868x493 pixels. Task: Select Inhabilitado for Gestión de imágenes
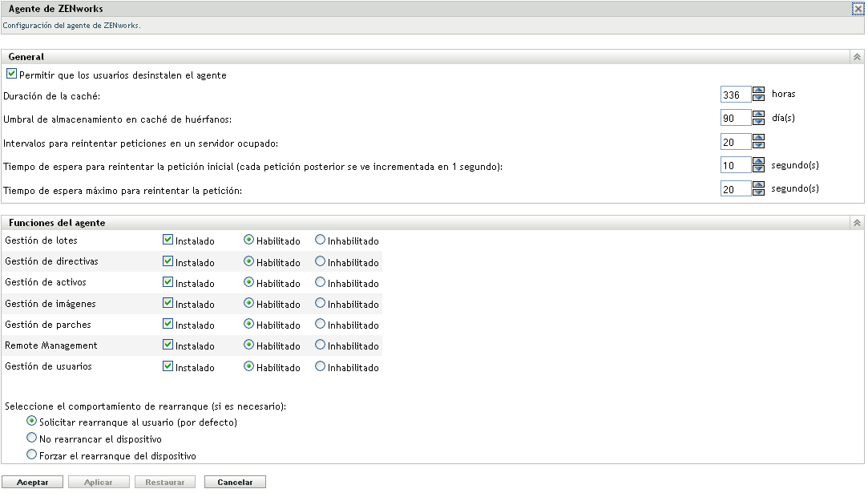pos(321,304)
